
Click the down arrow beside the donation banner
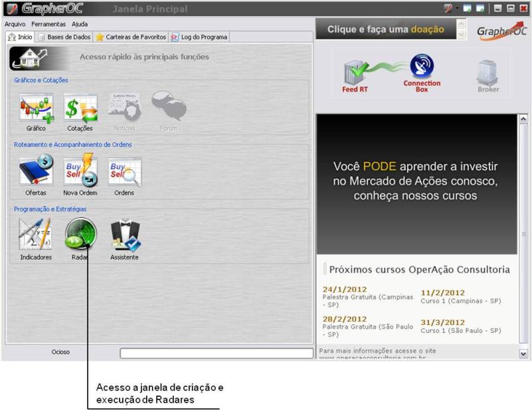(x=461, y=35)
